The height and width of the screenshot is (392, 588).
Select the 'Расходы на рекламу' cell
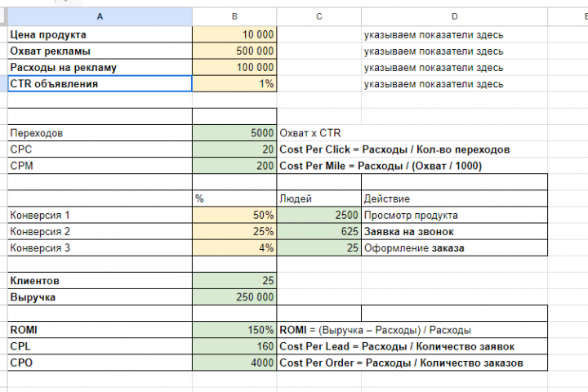[x=100, y=67]
